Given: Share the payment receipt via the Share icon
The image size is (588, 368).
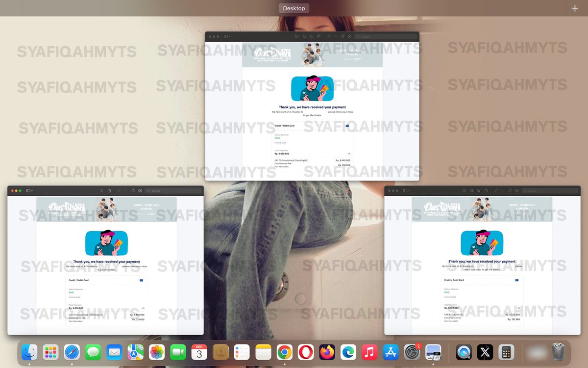Looking at the screenshot, I should pos(318,36).
